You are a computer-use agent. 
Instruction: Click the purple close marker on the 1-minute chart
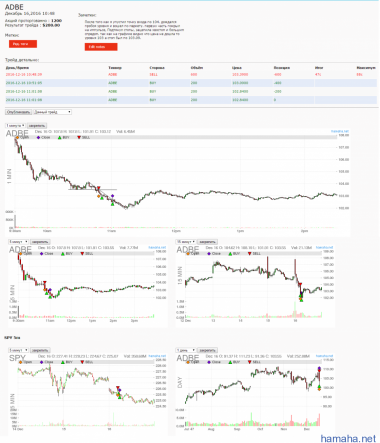coord(112,196)
